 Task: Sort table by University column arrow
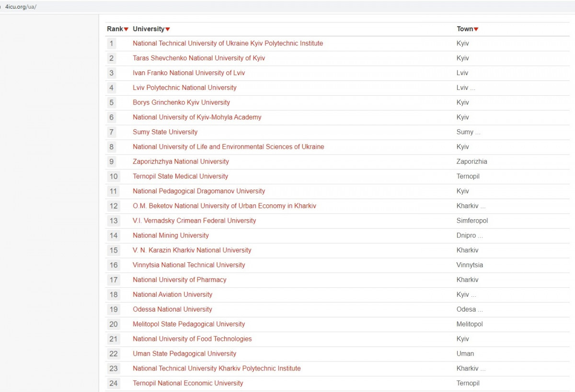click(x=168, y=29)
